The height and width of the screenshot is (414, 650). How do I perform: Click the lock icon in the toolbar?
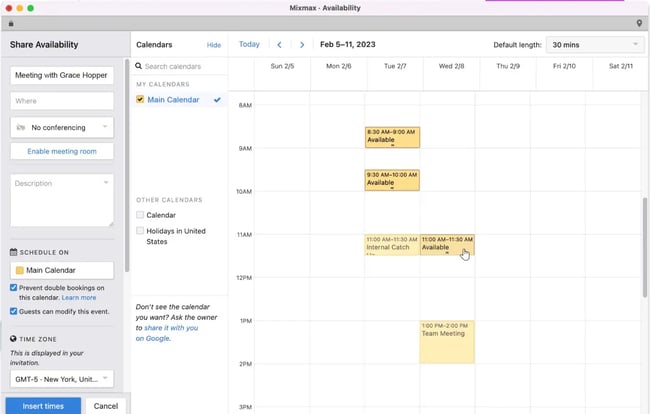[11, 24]
